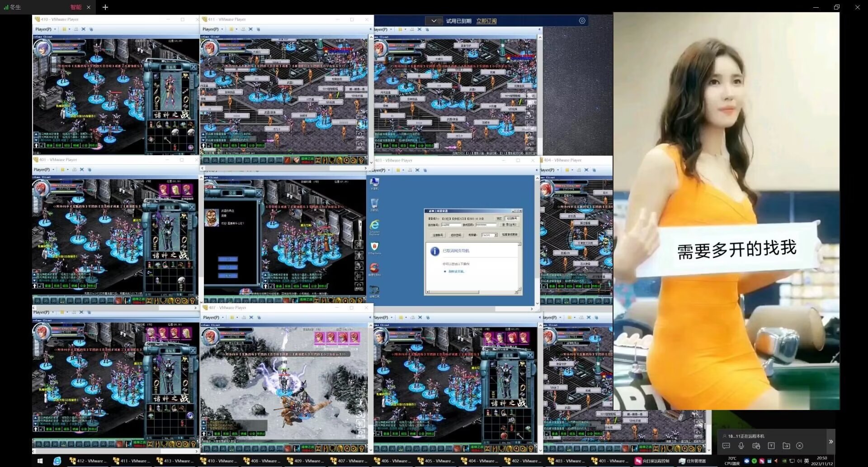Screen dimensions: 868x467
Task: Click send Ctrl+Alt+Del icon in 411 toolbar
Action: click(243, 29)
